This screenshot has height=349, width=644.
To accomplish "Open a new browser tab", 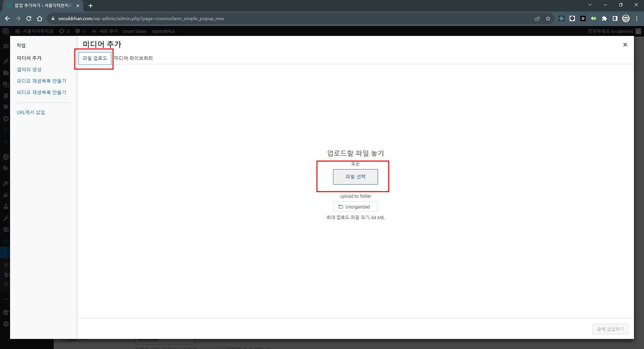I will (x=91, y=6).
